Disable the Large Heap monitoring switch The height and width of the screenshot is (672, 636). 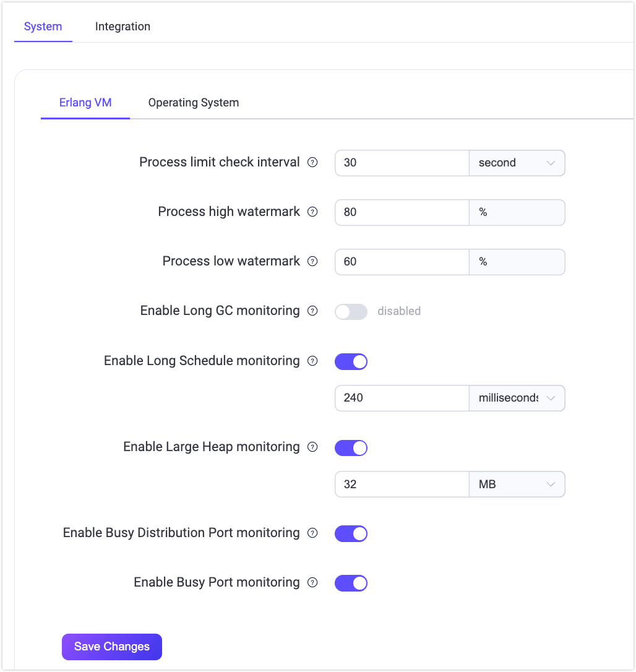(351, 447)
